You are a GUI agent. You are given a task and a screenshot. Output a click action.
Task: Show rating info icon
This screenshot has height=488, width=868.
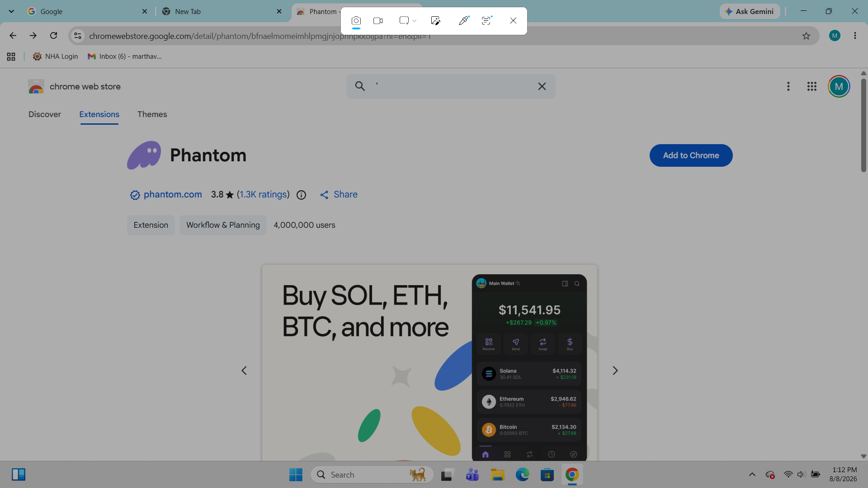point(301,195)
